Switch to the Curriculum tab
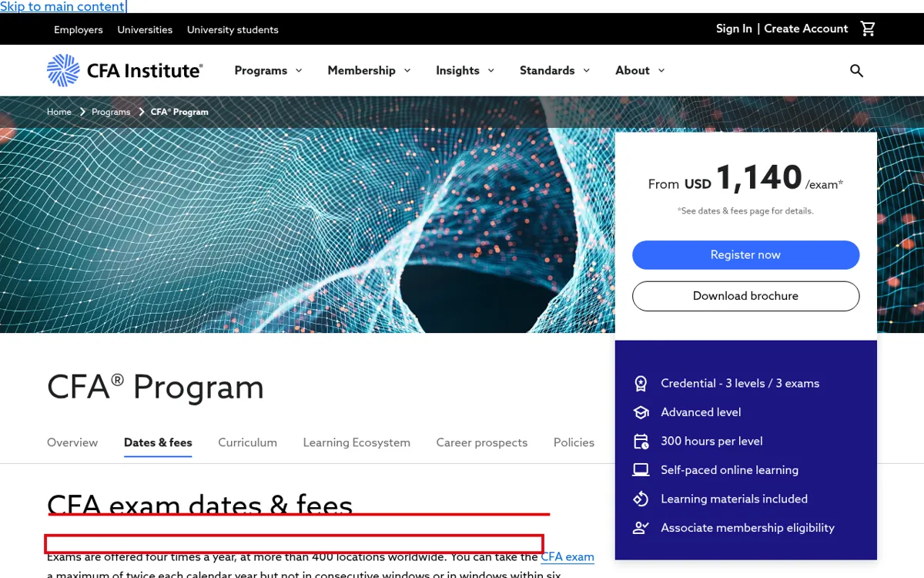 [247, 442]
